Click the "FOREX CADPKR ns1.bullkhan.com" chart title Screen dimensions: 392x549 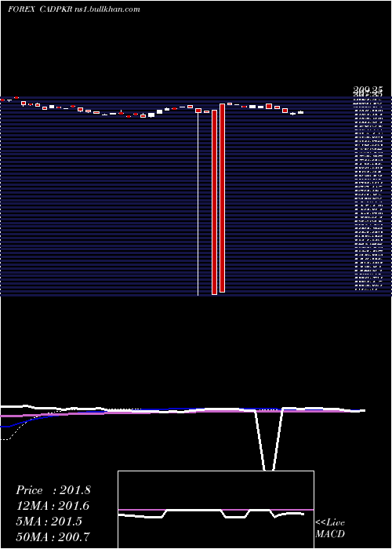tap(74, 9)
